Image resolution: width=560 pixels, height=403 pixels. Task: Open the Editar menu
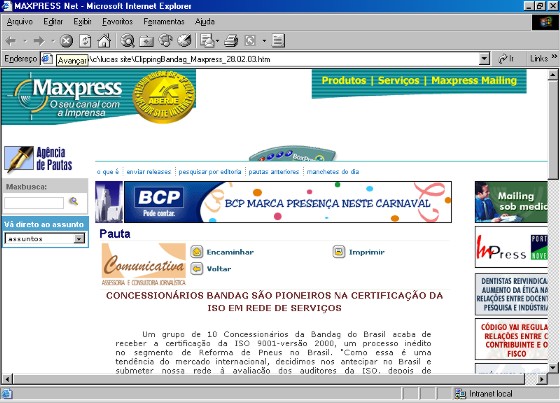point(53,21)
